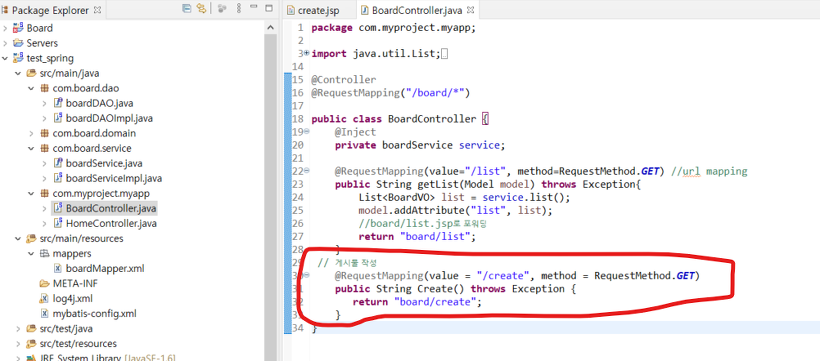Close the Package Explorer view tab
Image resolution: width=820 pixels, height=361 pixels.
pyautogui.click(x=98, y=9)
